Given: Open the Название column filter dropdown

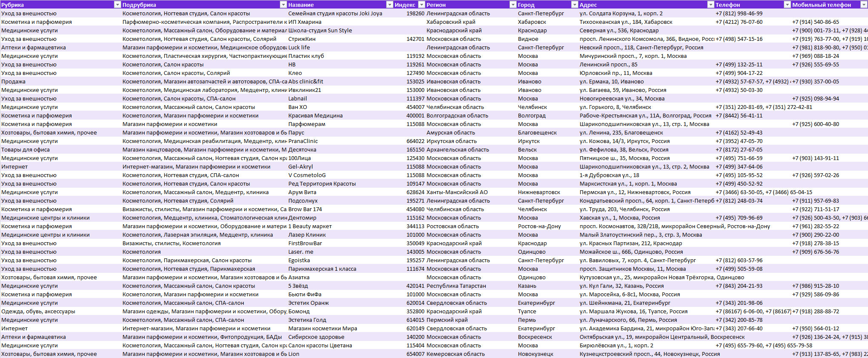Looking at the screenshot, I should click(x=390, y=5).
